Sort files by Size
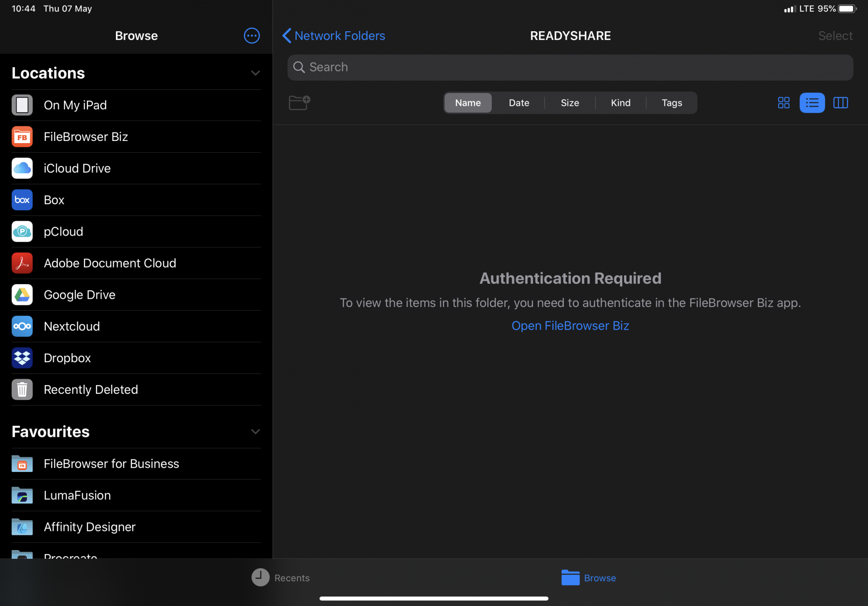The image size is (868, 606). [x=570, y=103]
